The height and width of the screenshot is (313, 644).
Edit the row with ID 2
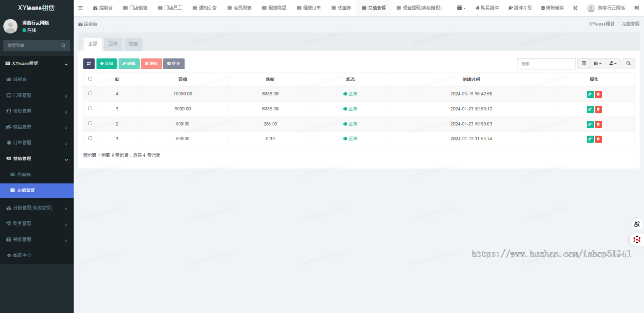click(x=590, y=124)
